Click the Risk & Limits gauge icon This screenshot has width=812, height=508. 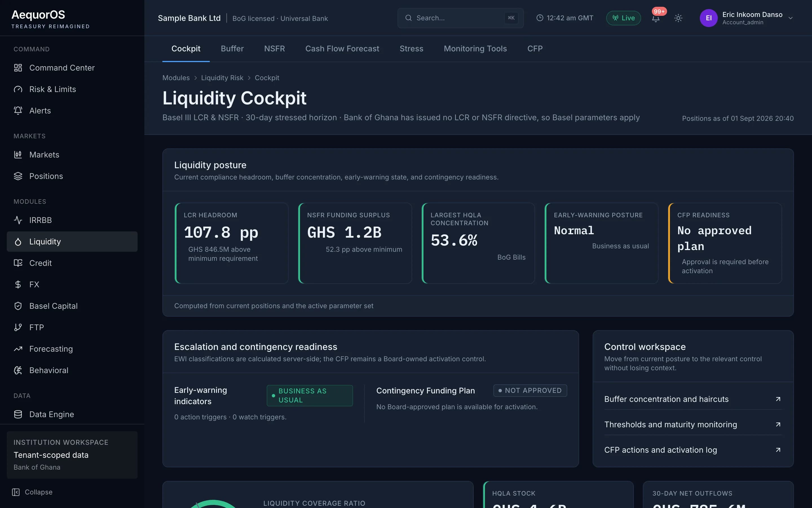(18, 89)
